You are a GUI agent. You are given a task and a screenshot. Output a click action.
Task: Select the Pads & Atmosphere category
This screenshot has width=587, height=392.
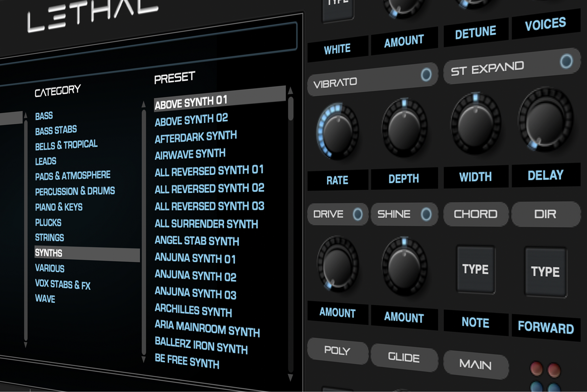(x=73, y=176)
